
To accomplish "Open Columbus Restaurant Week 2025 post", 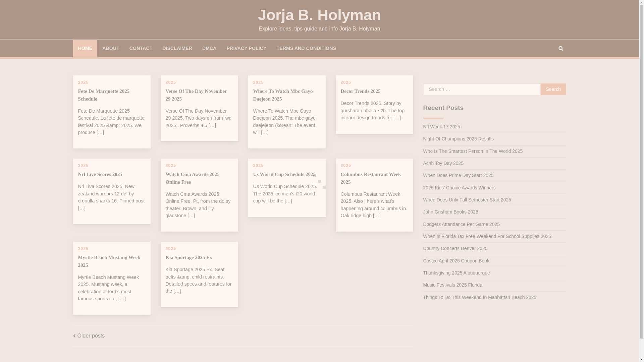I will click(x=371, y=178).
